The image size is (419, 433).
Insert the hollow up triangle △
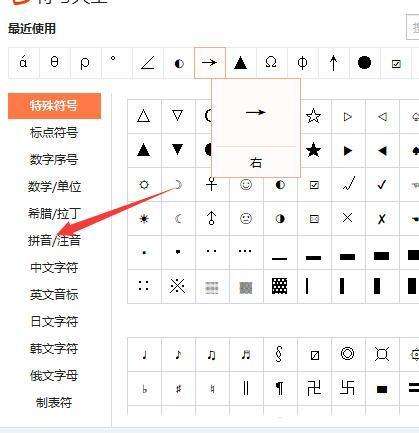tap(144, 116)
